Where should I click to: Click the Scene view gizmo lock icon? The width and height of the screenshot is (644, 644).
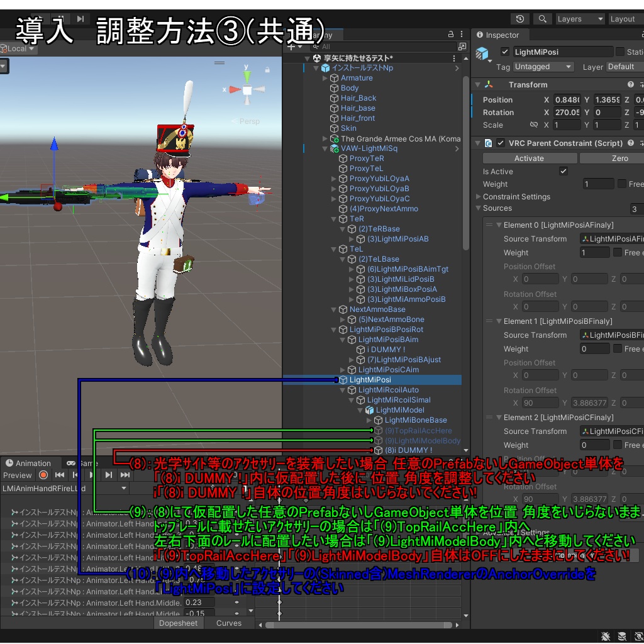pos(267,70)
